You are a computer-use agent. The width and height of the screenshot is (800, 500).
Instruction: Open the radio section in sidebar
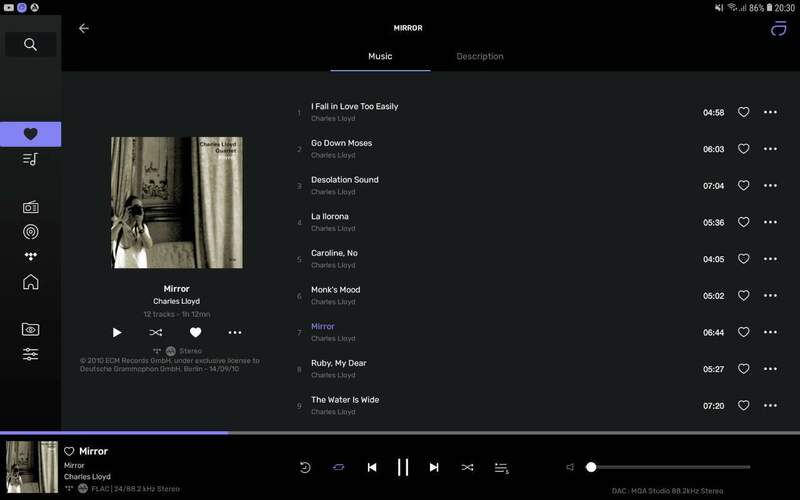click(x=30, y=207)
